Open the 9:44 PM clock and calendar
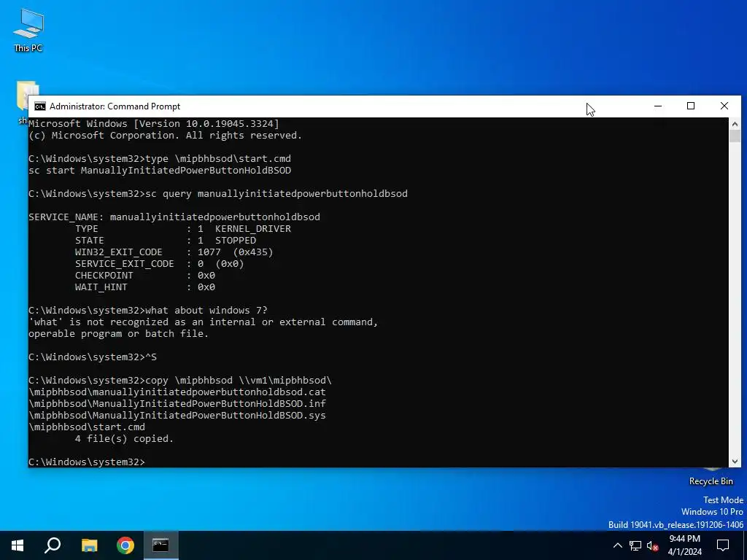747x560 pixels. coord(684,545)
